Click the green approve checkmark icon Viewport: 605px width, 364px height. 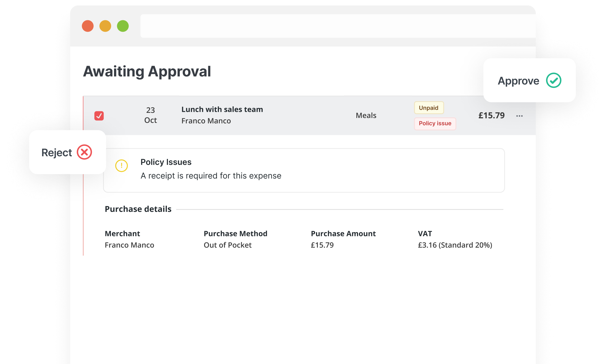553,80
